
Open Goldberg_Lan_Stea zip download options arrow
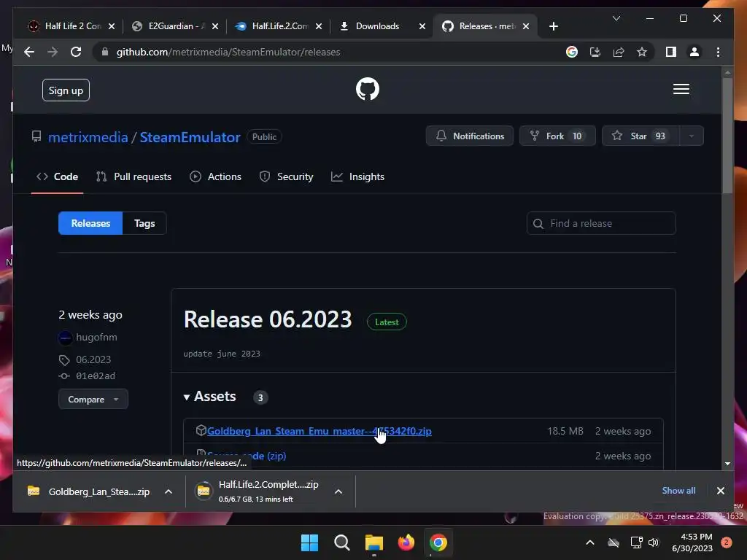pyautogui.click(x=169, y=491)
